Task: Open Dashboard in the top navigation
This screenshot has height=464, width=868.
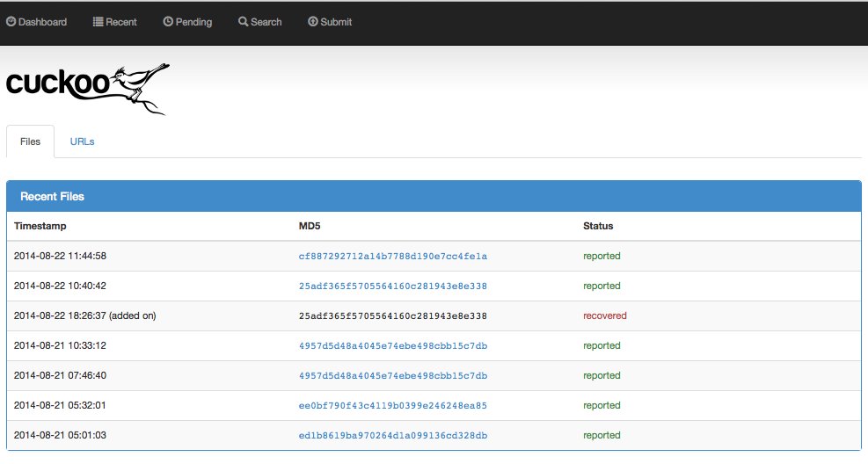Action: point(37,22)
